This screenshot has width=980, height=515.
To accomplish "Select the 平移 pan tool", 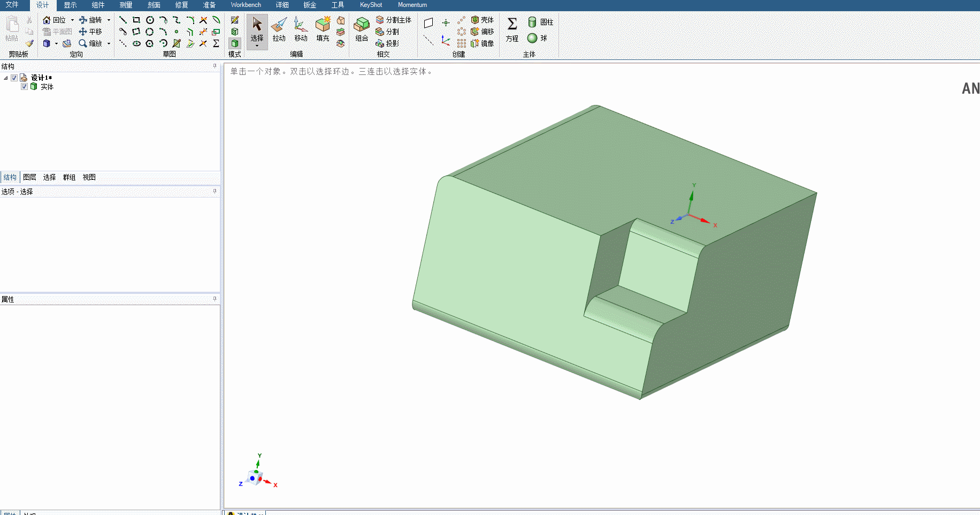I will [90, 32].
